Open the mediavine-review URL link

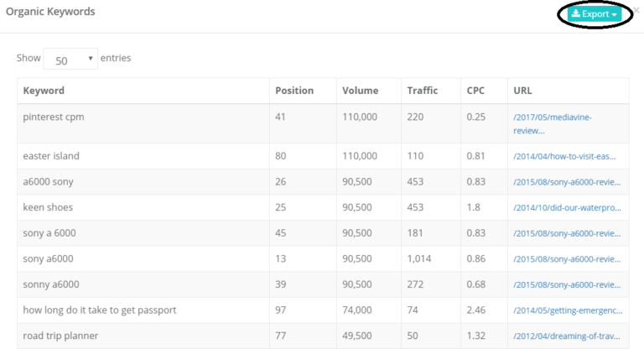[553, 123]
